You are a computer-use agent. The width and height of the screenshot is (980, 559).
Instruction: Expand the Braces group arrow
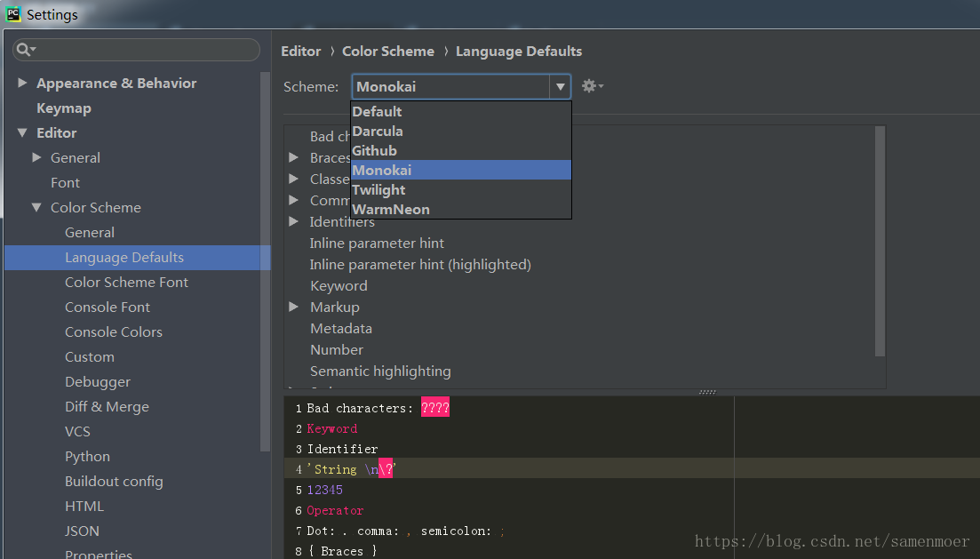click(x=294, y=157)
